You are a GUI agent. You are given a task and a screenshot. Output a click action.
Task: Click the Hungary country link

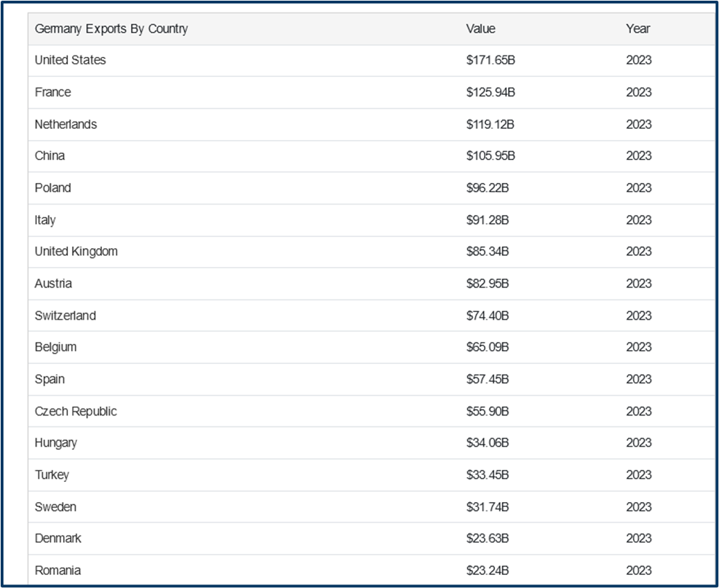56,442
